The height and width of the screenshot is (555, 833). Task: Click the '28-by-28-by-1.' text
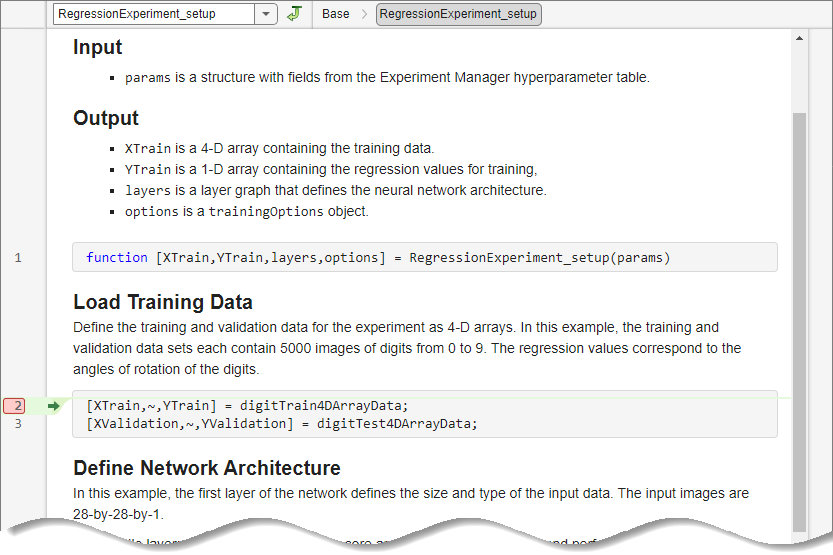coord(118,514)
